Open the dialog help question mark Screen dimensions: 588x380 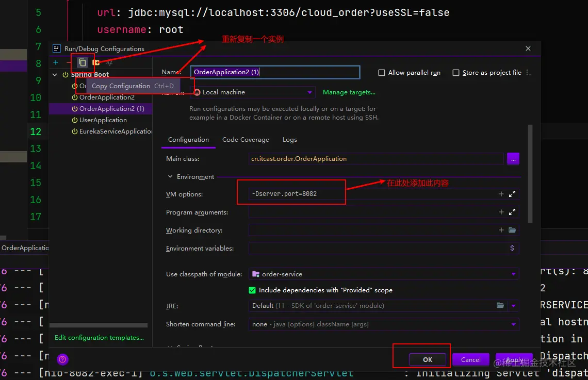point(62,359)
